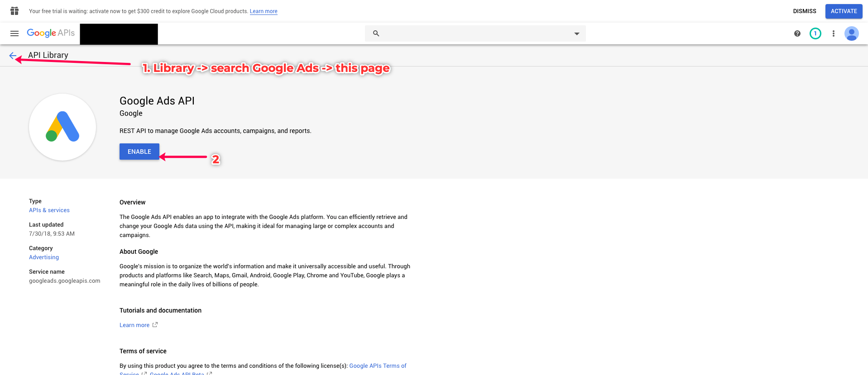The image size is (868, 375).
Task: Open the three-dot more options menu
Action: (x=833, y=33)
